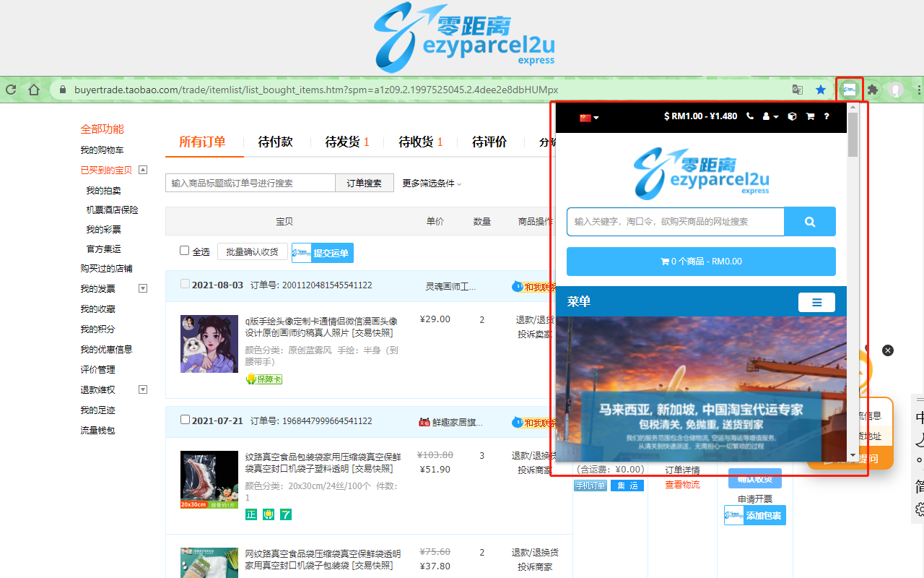Switch to the 待收货 tab
This screenshot has width=924, height=578.
421,142
